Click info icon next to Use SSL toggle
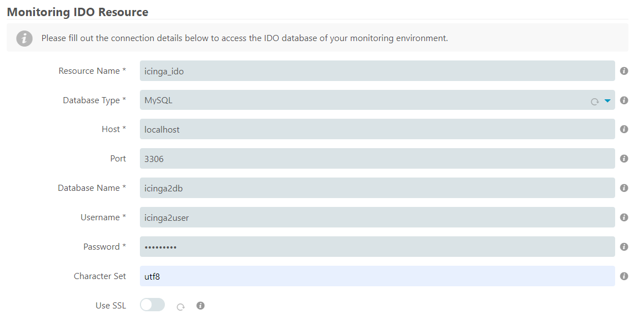Screen dimensions: 644x324 point(200,306)
